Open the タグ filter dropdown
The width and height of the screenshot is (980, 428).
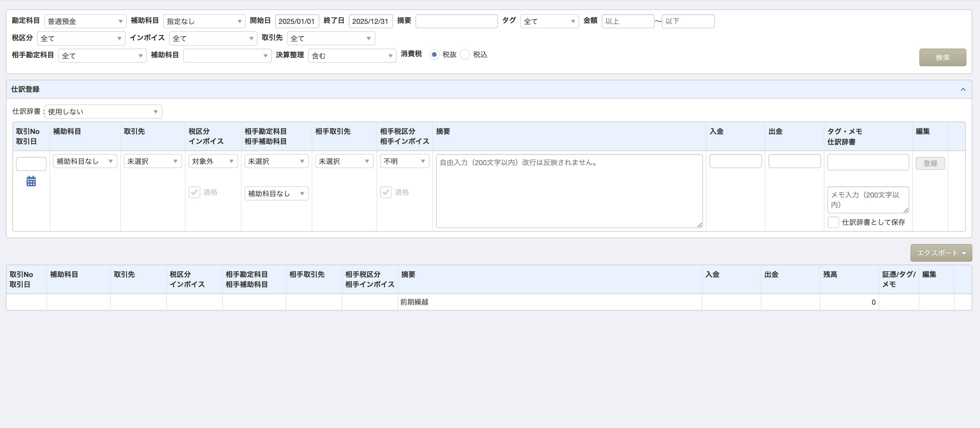coord(549,21)
